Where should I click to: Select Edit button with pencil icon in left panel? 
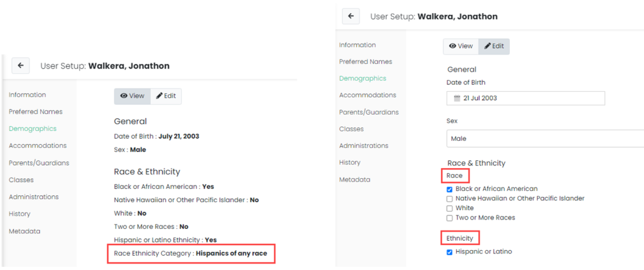pos(166,96)
